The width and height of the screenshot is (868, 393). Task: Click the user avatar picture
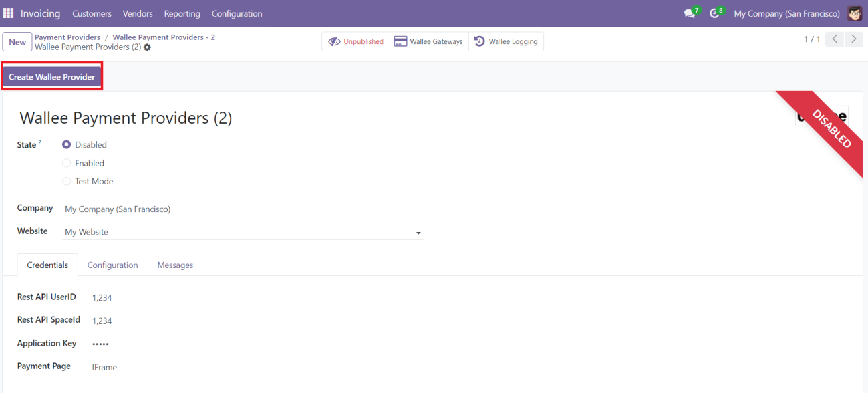pos(855,13)
